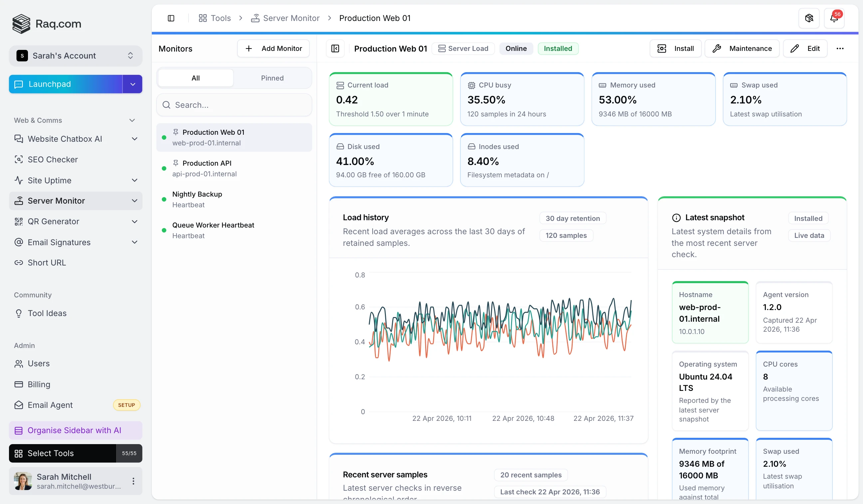The width and height of the screenshot is (863, 504).
Task: Click the Add Monitor button
Action: (273, 48)
